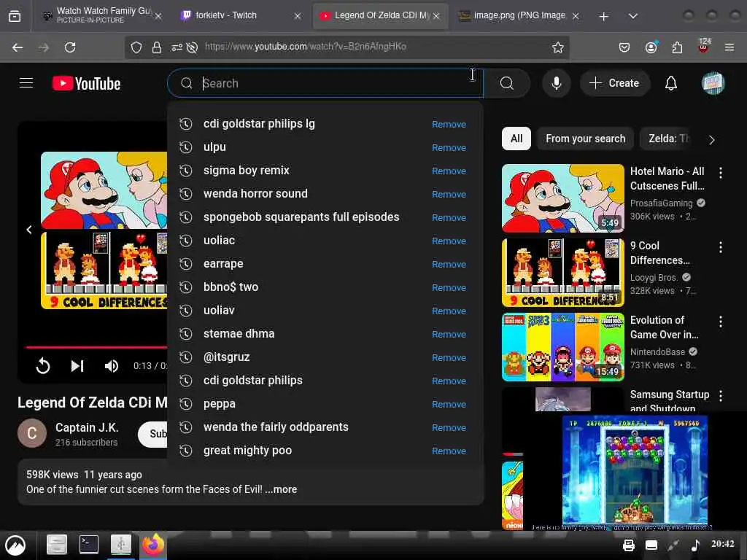Select the All filter chip
Screen dimensions: 747x560
(516, 139)
